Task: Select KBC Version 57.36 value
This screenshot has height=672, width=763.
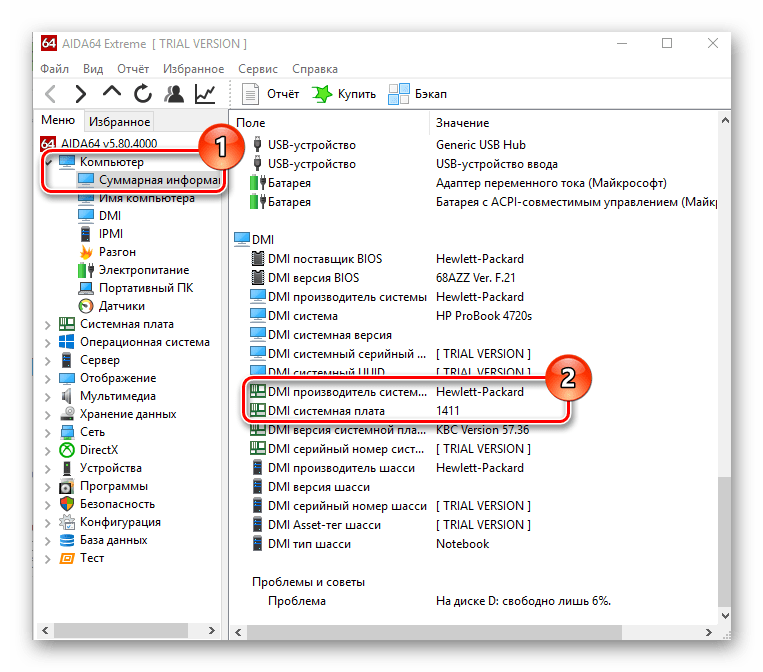Action: pyautogui.click(x=482, y=430)
